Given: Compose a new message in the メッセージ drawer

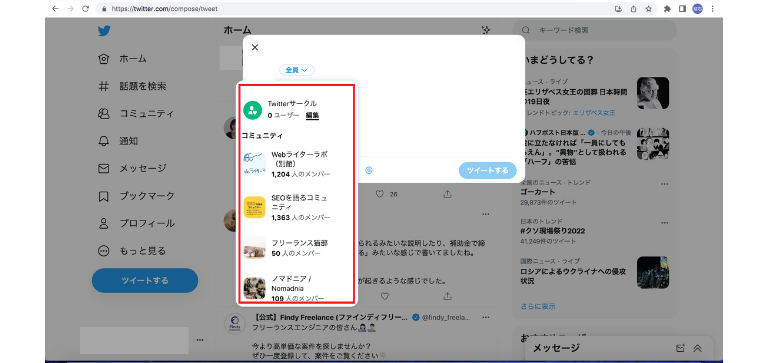Looking at the screenshot, I should point(680,348).
